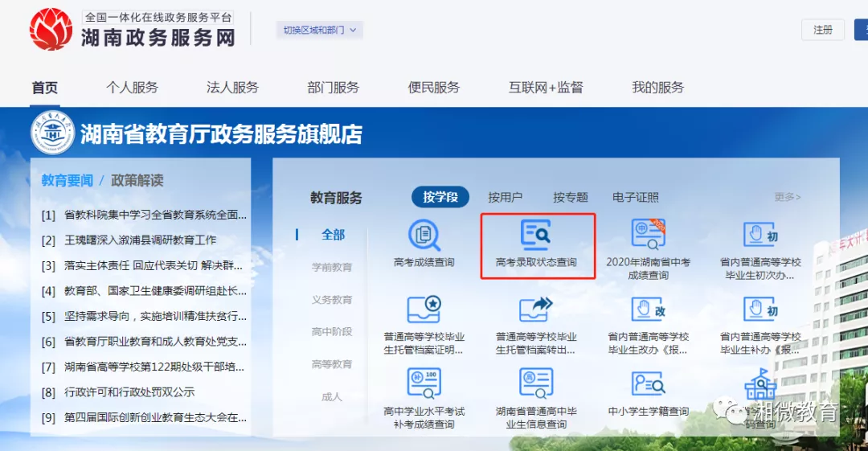Select the 电子证照 tab

coord(636,197)
